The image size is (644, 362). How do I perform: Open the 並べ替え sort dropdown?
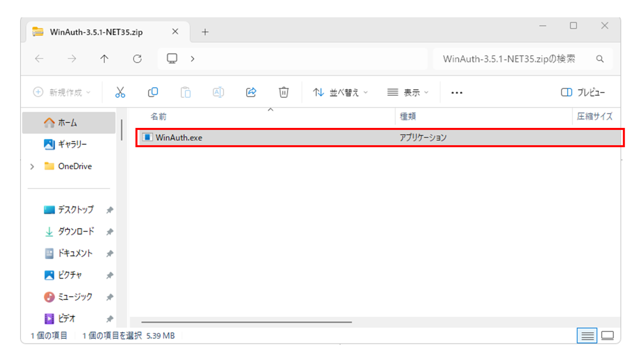click(x=339, y=92)
